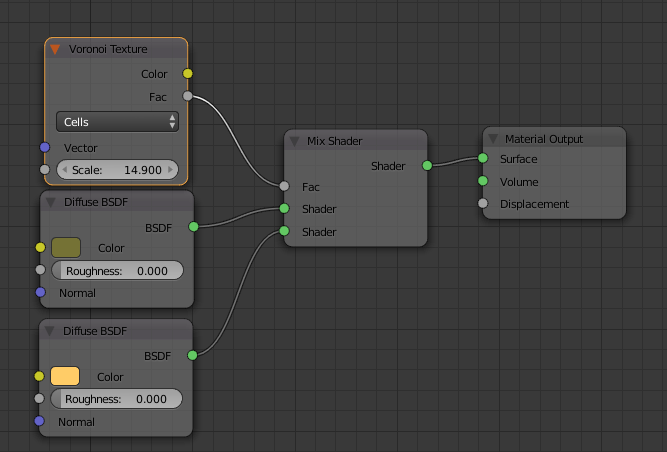The height and width of the screenshot is (452, 667).
Task: Click Normal socket of orange Diffuse node
Action: 39,421
